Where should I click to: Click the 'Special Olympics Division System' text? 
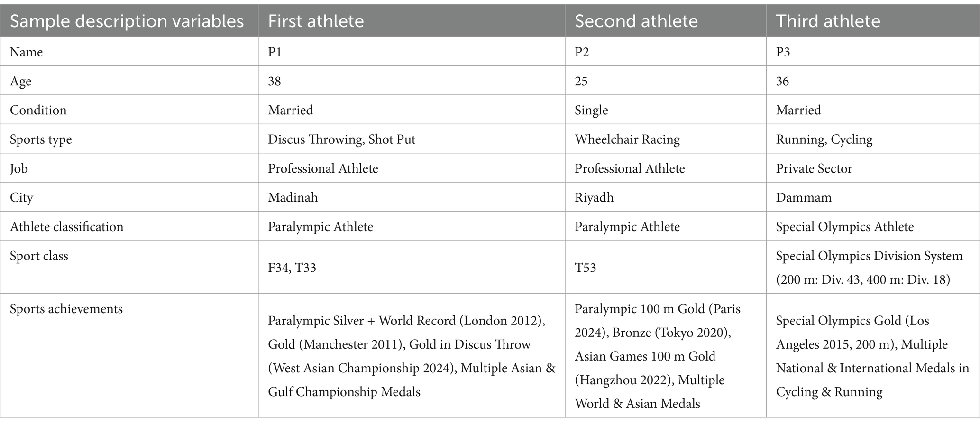point(869,256)
